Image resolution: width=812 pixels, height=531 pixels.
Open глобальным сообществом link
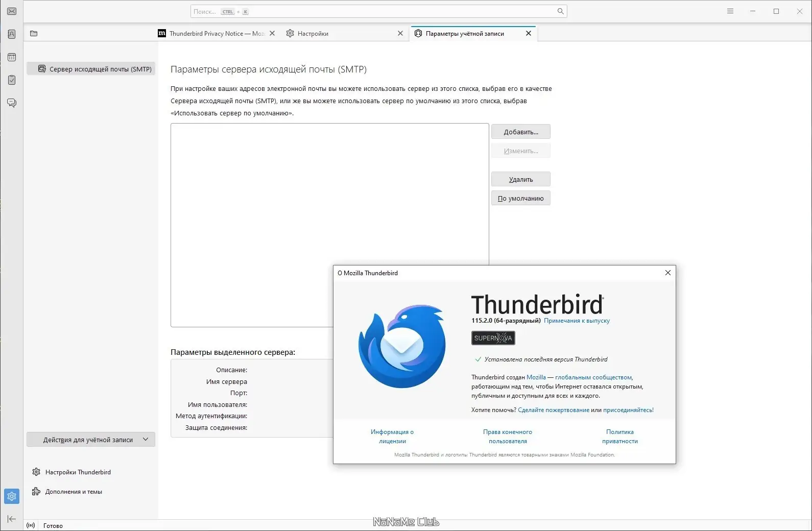click(593, 377)
